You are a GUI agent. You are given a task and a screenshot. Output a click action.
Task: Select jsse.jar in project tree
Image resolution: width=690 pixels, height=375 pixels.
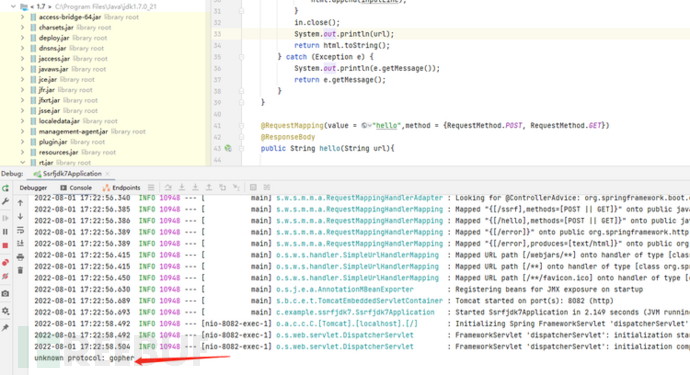tap(49, 110)
